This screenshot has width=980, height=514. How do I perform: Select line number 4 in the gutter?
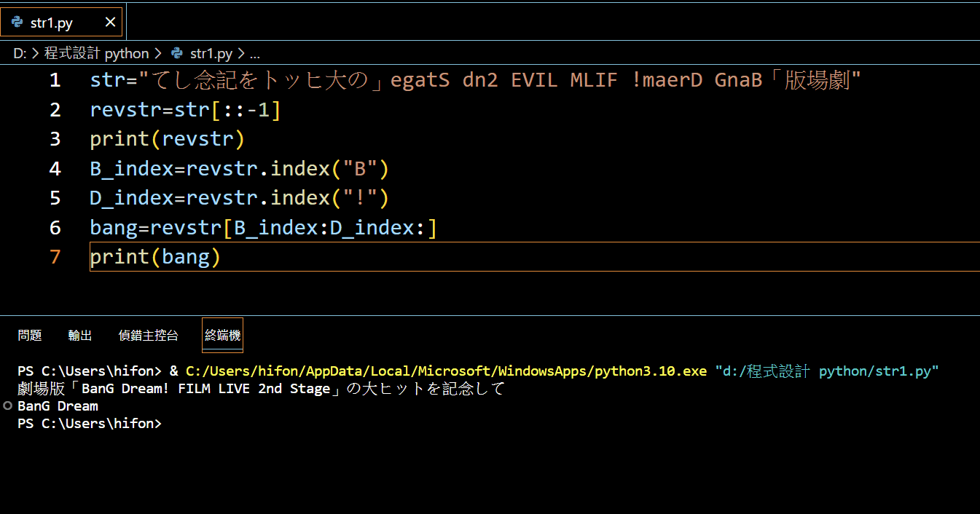point(55,169)
